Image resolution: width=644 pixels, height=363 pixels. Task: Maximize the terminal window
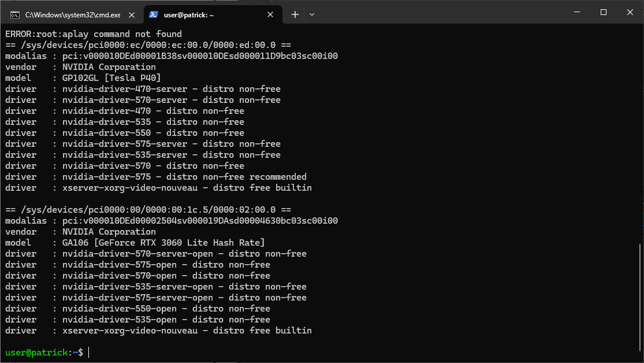coord(604,12)
